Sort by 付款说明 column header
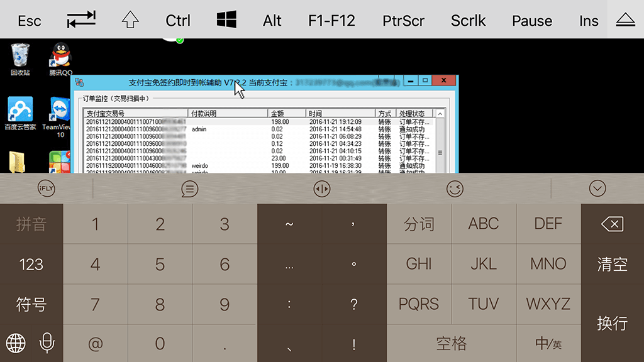Viewport: 644px width, 362px height. [x=228, y=113]
